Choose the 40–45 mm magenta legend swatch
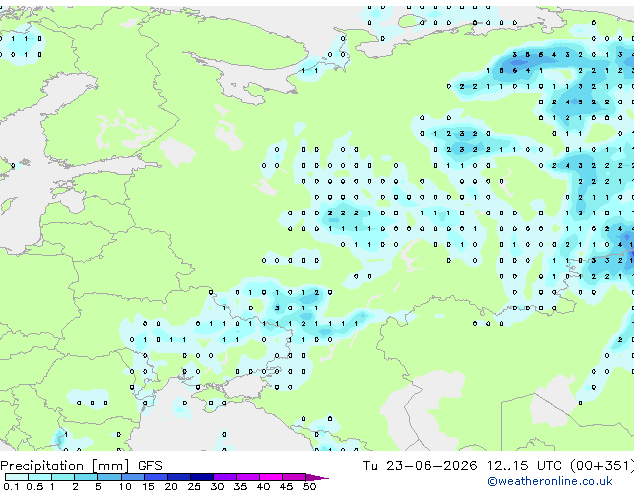The height and width of the screenshot is (490, 634). (x=271, y=477)
